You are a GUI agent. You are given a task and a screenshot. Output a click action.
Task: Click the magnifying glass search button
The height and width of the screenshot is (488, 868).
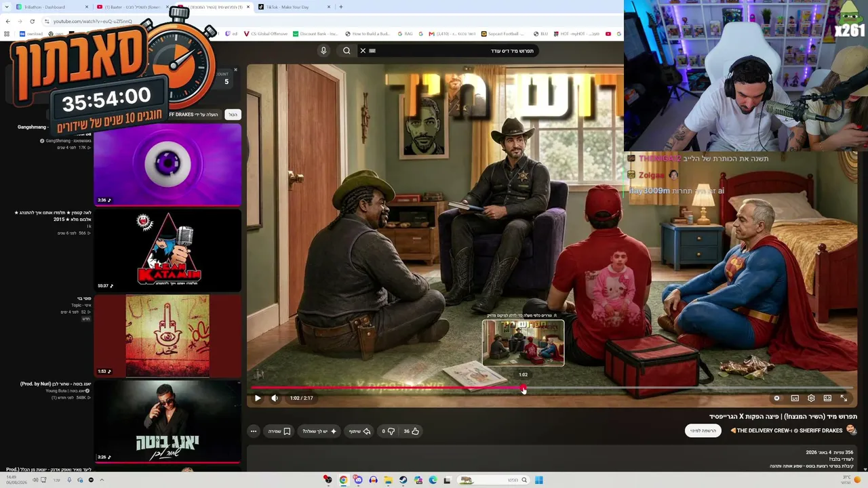(347, 51)
